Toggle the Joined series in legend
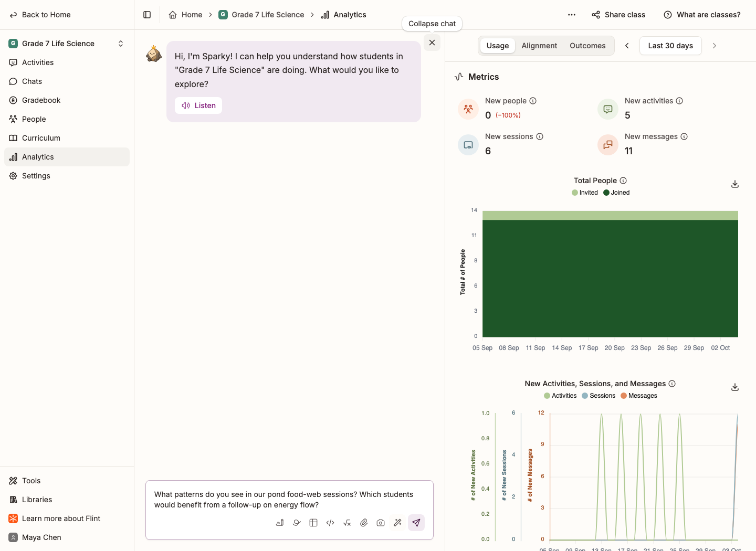 (x=616, y=193)
